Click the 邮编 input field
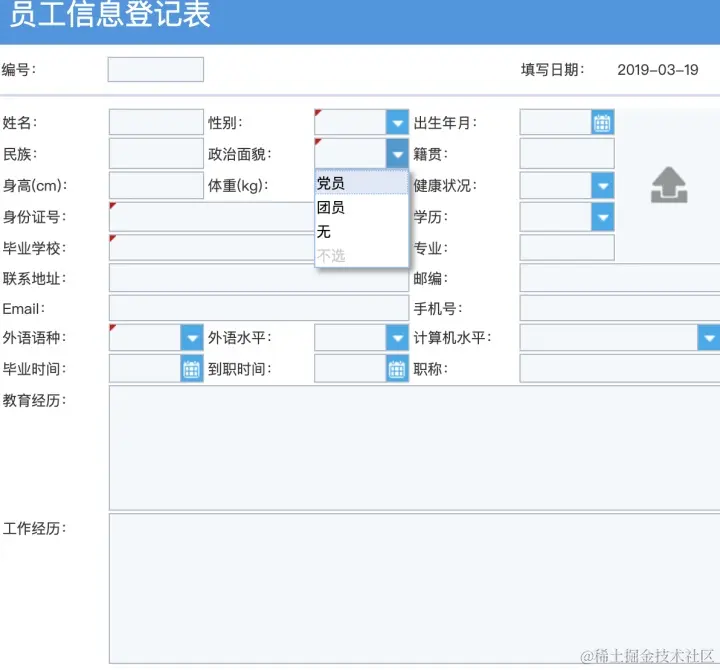Screen dimensions: 720x670 point(620,278)
